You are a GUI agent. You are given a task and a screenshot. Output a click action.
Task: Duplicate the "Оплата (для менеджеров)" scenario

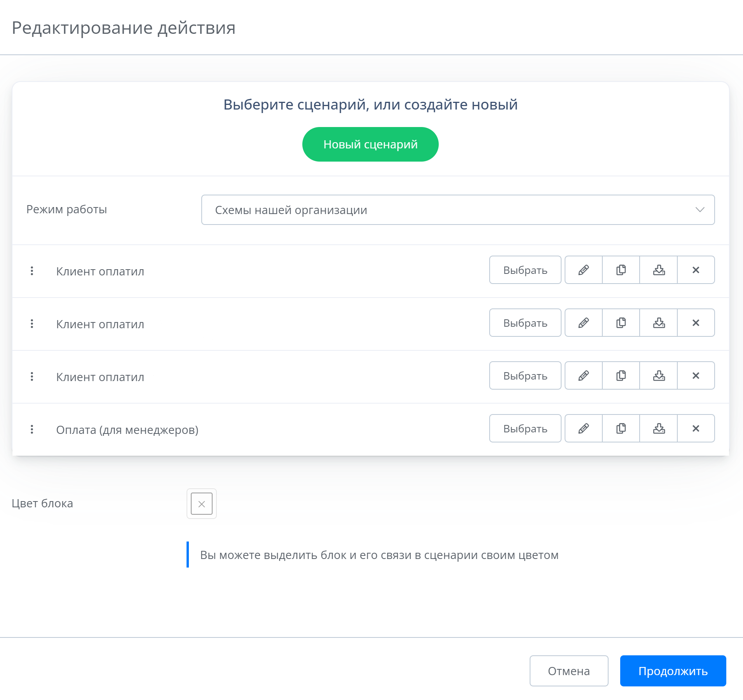621,428
